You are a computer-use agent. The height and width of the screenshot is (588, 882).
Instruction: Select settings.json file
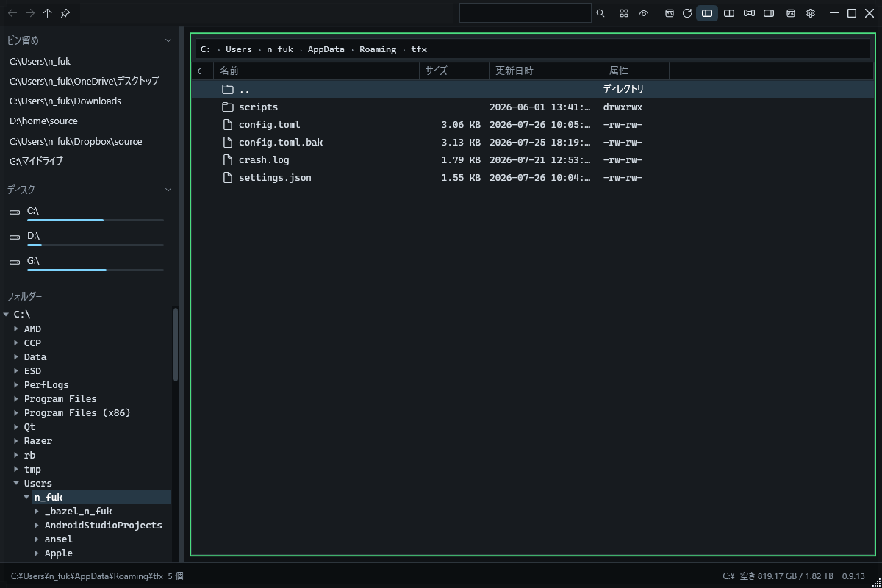coord(533,178)
